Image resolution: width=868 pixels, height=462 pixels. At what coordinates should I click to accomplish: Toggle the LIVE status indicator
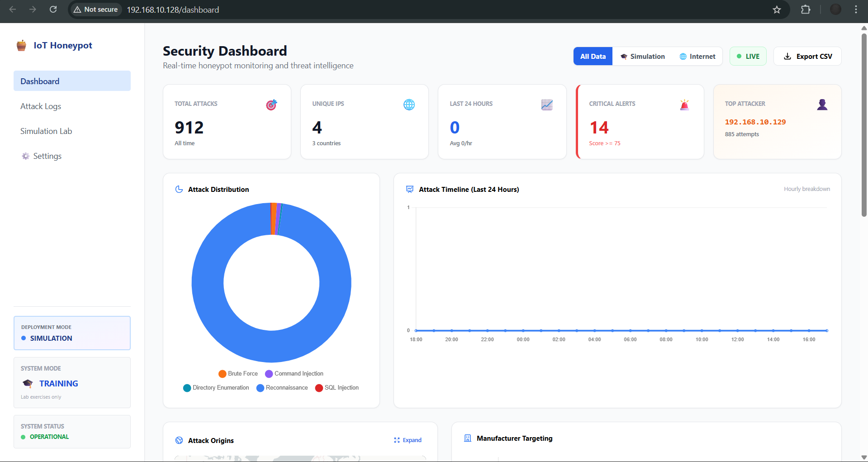point(748,56)
